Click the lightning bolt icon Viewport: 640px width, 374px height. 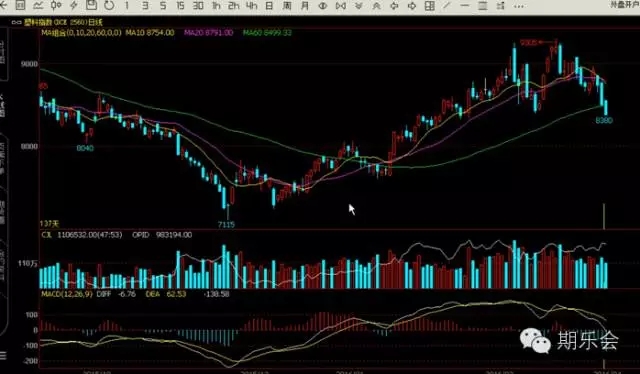[x=74, y=5]
